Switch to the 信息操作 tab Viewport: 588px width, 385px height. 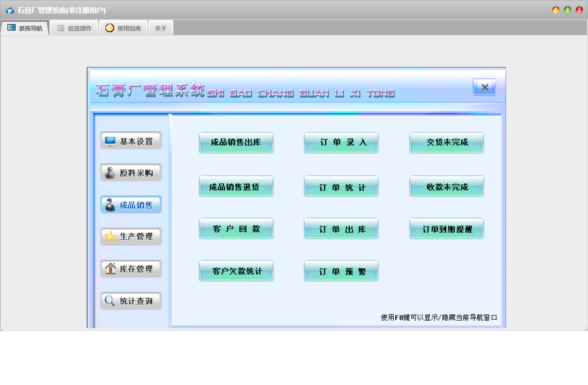pyautogui.click(x=74, y=28)
